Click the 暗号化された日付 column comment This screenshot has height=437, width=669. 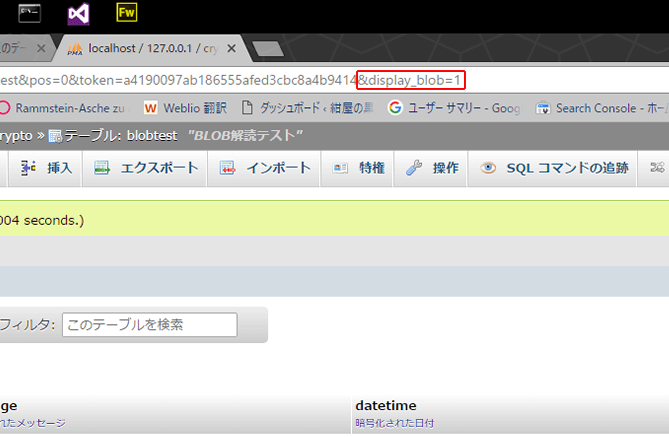click(x=395, y=423)
